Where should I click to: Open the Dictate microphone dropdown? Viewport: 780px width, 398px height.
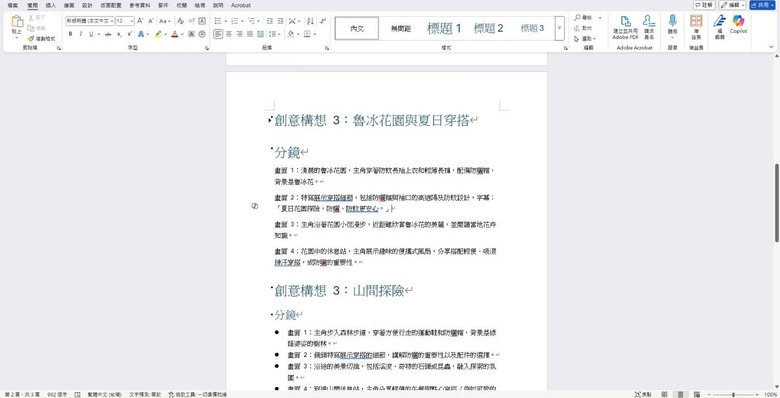pyautogui.click(x=673, y=38)
